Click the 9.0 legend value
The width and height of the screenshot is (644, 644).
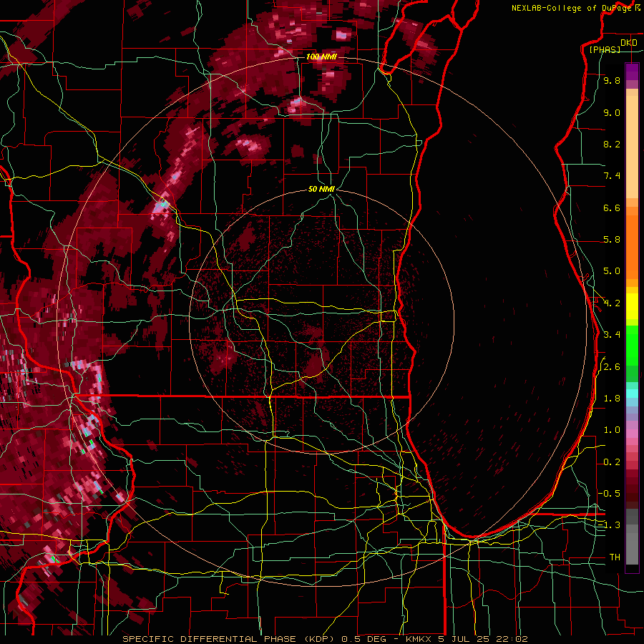(x=612, y=113)
